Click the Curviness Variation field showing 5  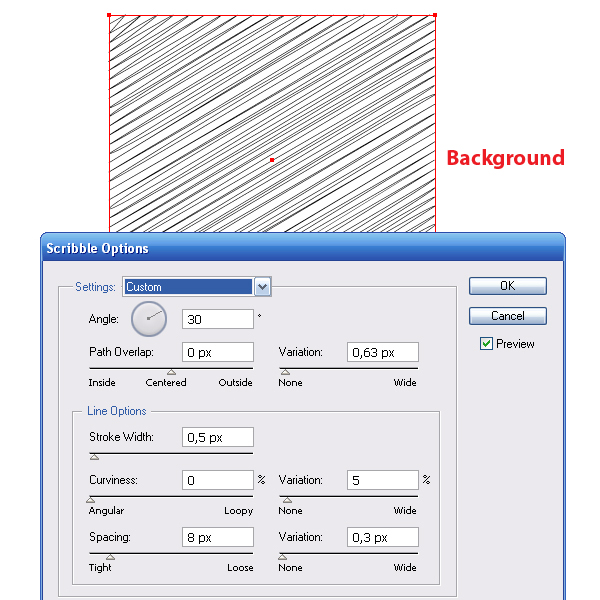pos(383,480)
